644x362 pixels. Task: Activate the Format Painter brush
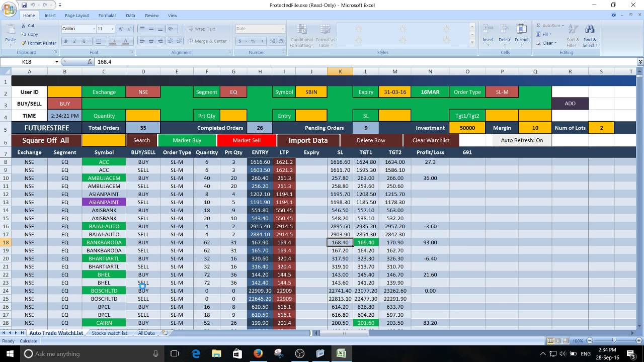click(x=24, y=43)
